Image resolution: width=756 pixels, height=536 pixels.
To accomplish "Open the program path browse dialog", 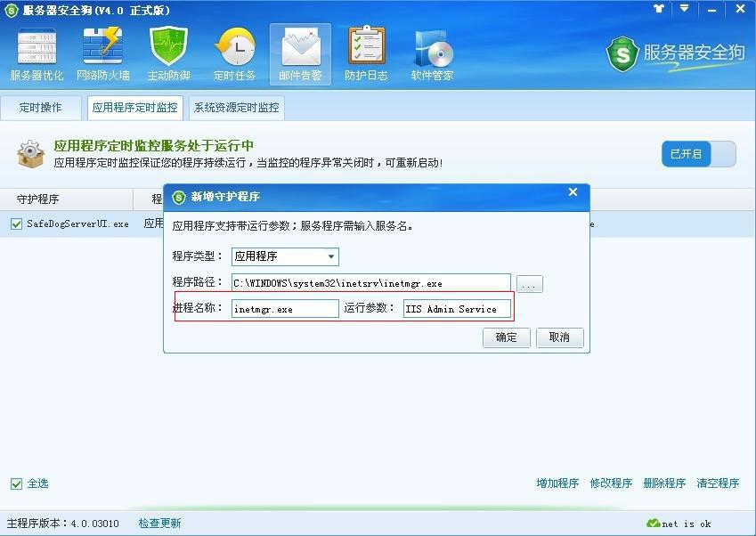I will tap(530, 283).
